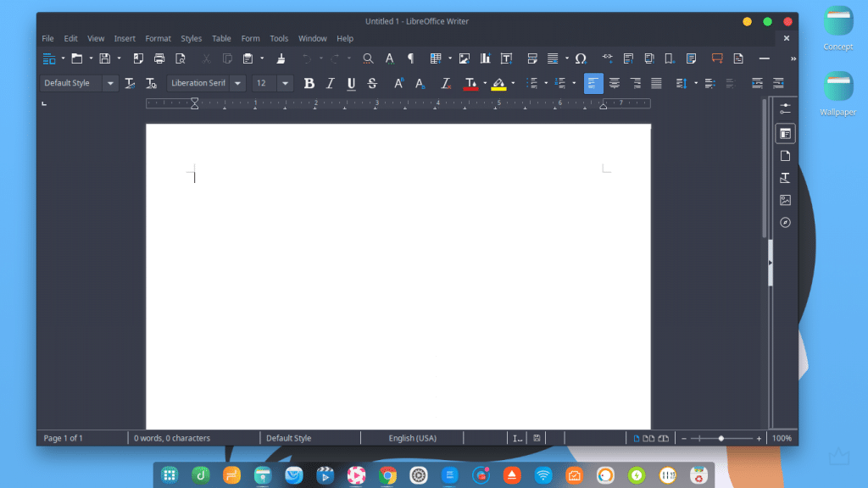Toggle Subscript formatting
The width and height of the screenshot is (868, 488).
420,84
